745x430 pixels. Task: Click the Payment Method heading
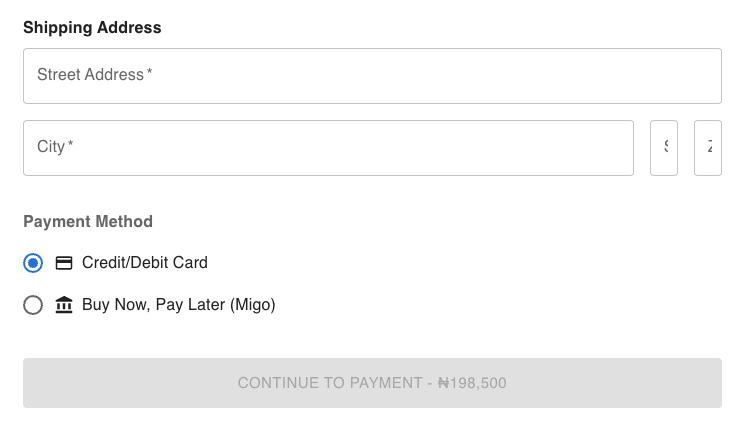[88, 222]
